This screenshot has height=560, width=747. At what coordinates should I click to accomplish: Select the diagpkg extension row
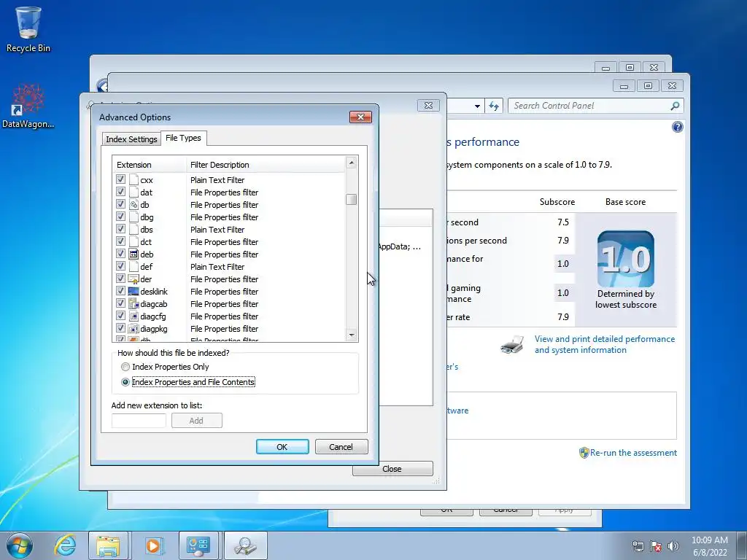pyautogui.click(x=228, y=329)
